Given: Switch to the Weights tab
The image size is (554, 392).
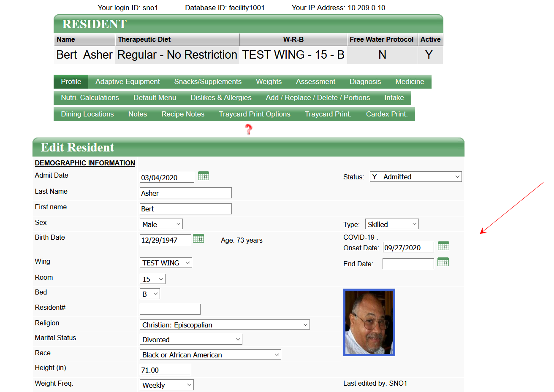Looking at the screenshot, I should tap(269, 81).
